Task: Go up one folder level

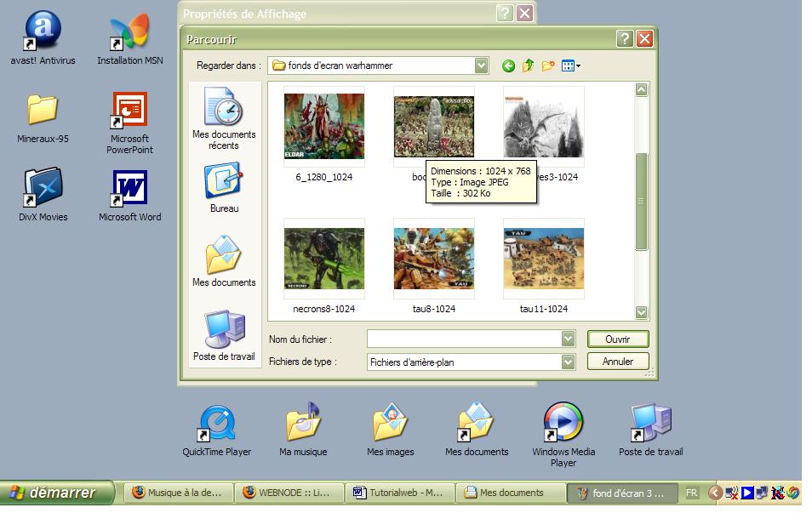Action: point(529,66)
